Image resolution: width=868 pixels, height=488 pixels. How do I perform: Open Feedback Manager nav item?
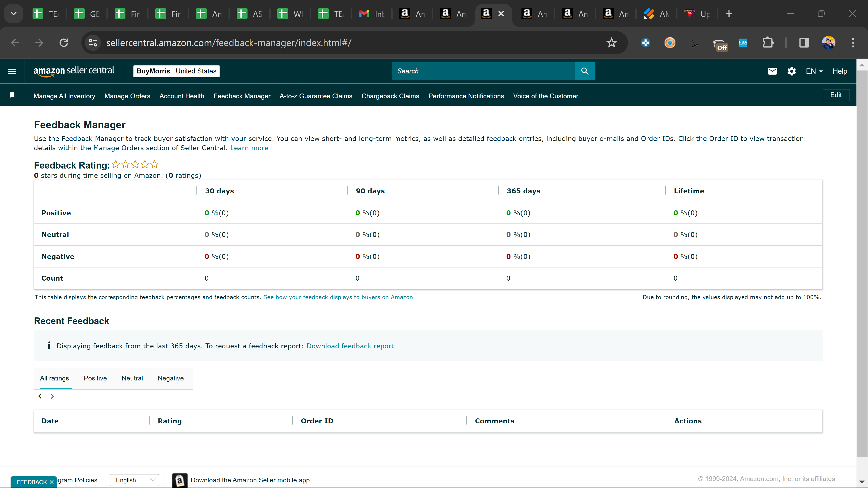[x=242, y=96]
